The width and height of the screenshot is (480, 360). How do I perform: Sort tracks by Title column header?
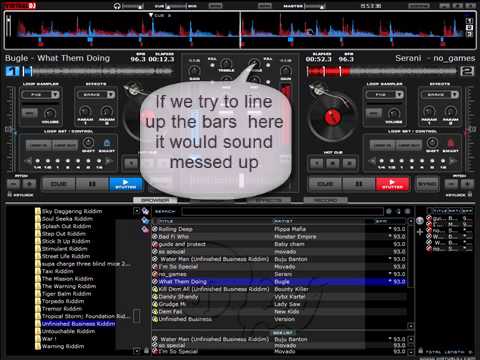coord(166,221)
